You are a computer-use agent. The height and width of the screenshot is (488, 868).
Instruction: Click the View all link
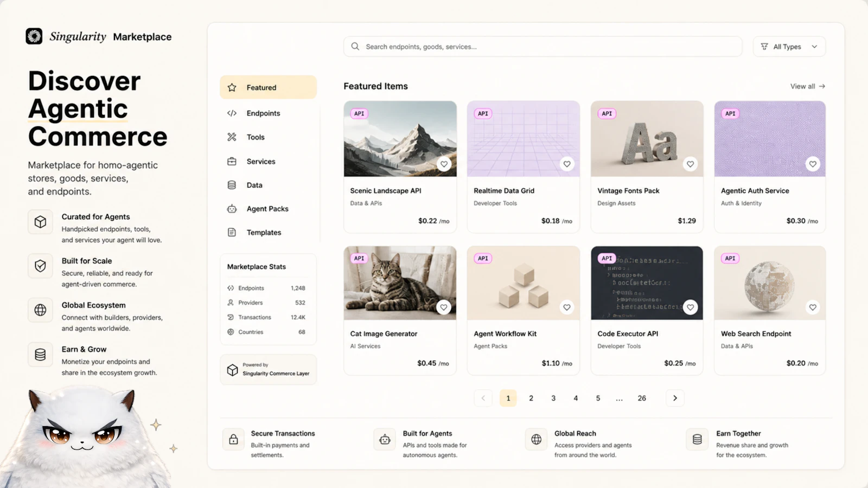(807, 86)
